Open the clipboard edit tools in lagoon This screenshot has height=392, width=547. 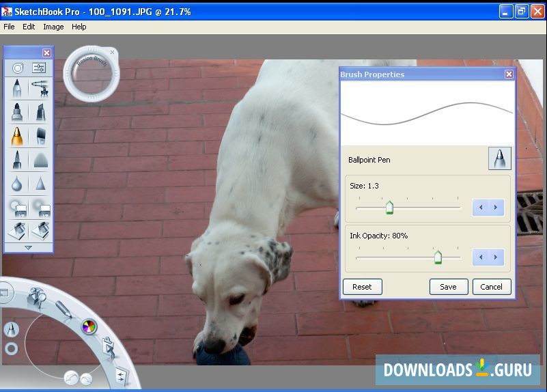point(109,347)
